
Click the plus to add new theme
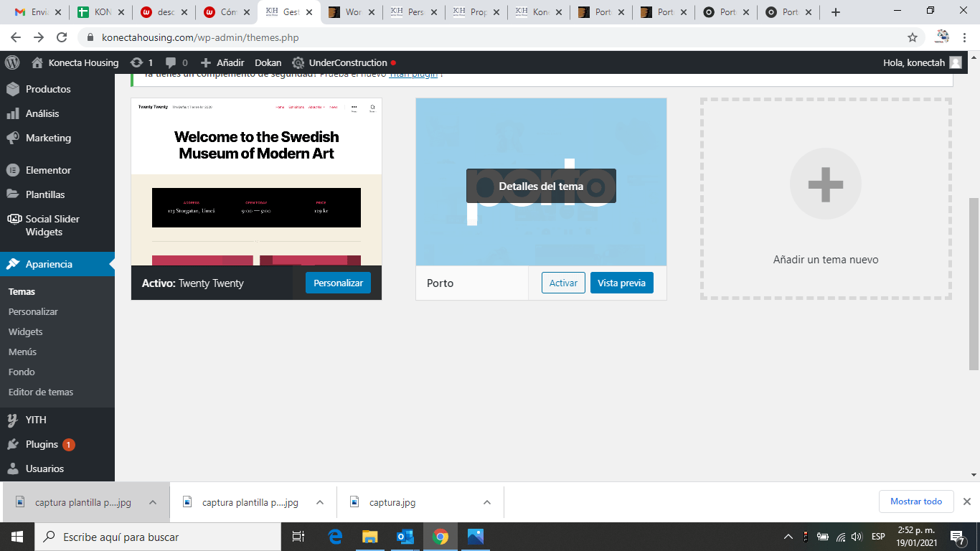tap(826, 184)
